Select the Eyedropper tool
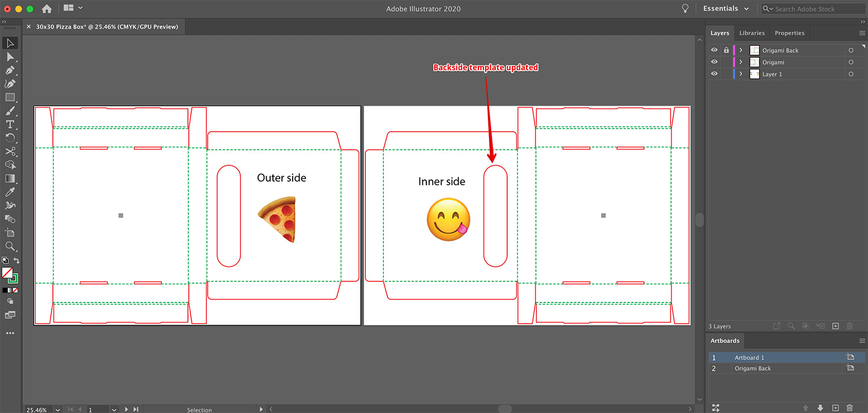This screenshot has width=868, height=413. click(x=10, y=192)
